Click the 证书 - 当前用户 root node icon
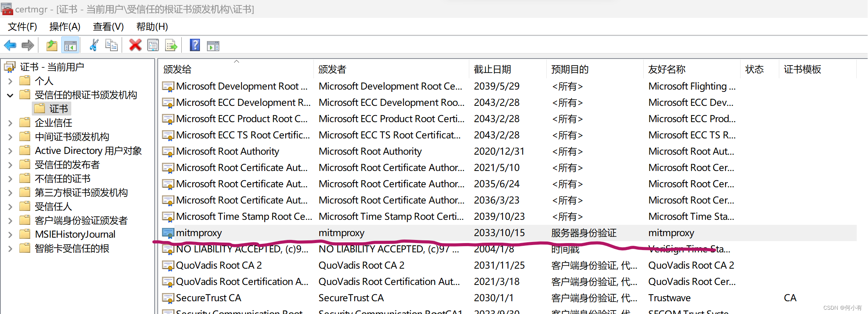Viewport: 868px width, 314px height. point(10,67)
